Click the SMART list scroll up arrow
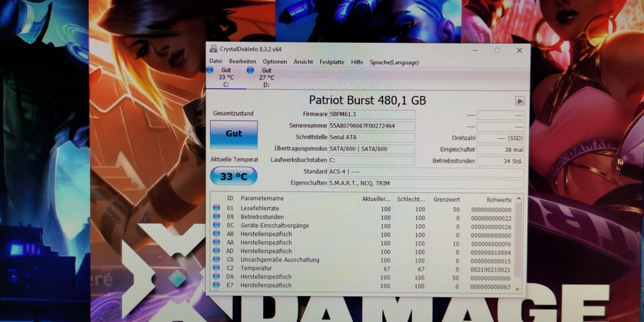The height and width of the screenshot is (322, 644). (x=518, y=198)
